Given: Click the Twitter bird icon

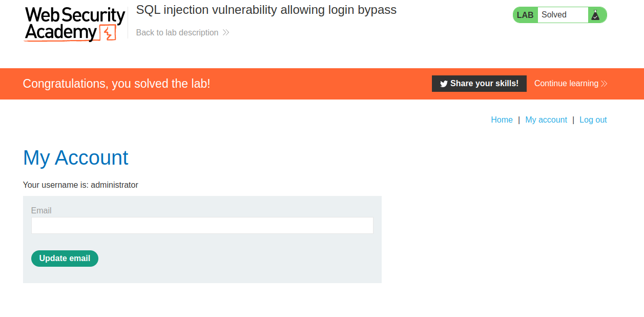Looking at the screenshot, I should [x=444, y=84].
